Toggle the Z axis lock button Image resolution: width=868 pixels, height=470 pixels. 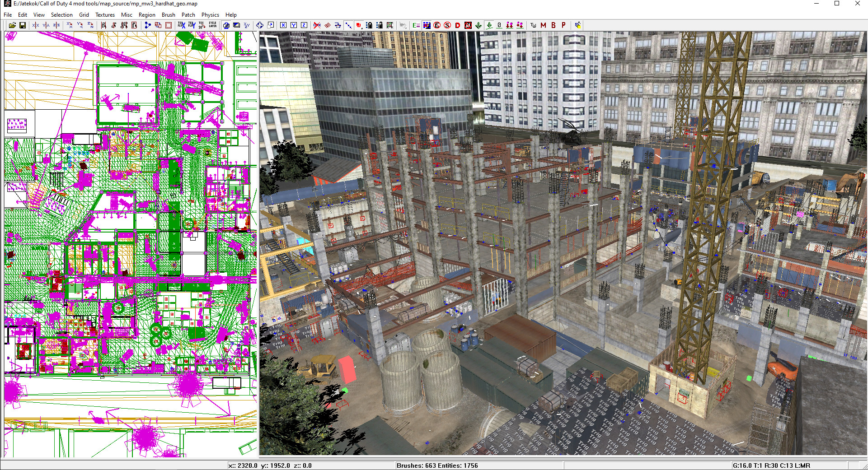(304, 25)
